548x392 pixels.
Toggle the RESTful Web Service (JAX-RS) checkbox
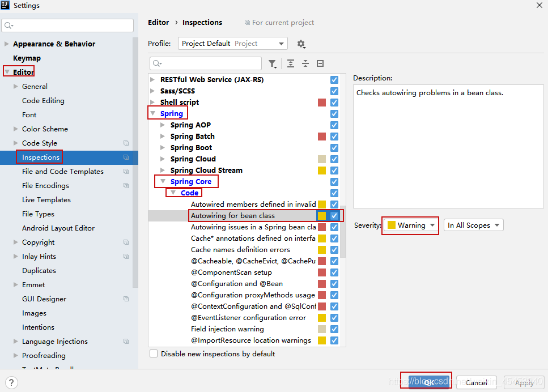pos(334,80)
